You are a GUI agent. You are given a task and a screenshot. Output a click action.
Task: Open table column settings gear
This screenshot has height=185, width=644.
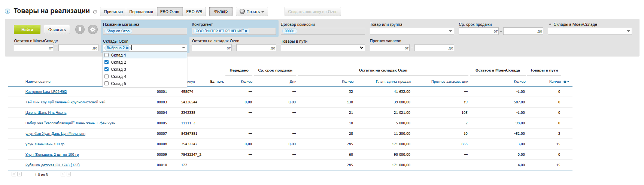(x=565, y=82)
